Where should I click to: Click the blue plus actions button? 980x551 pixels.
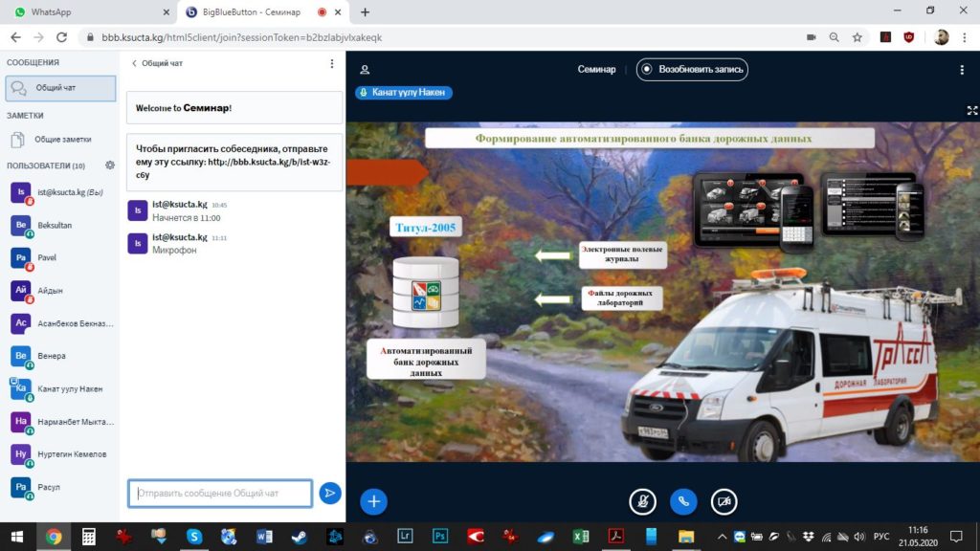373,501
